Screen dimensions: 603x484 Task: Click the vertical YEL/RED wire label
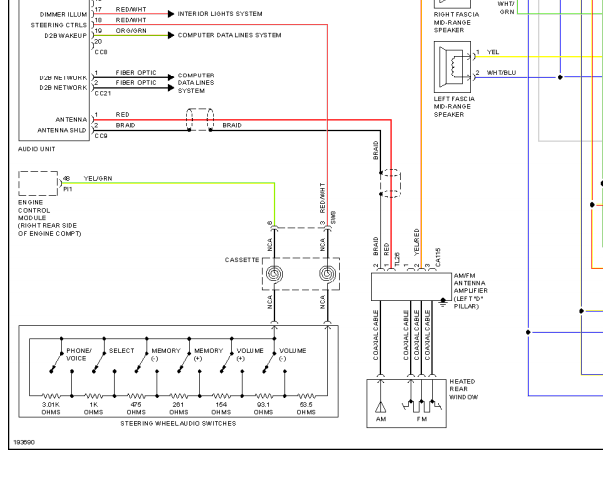coord(416,242)
